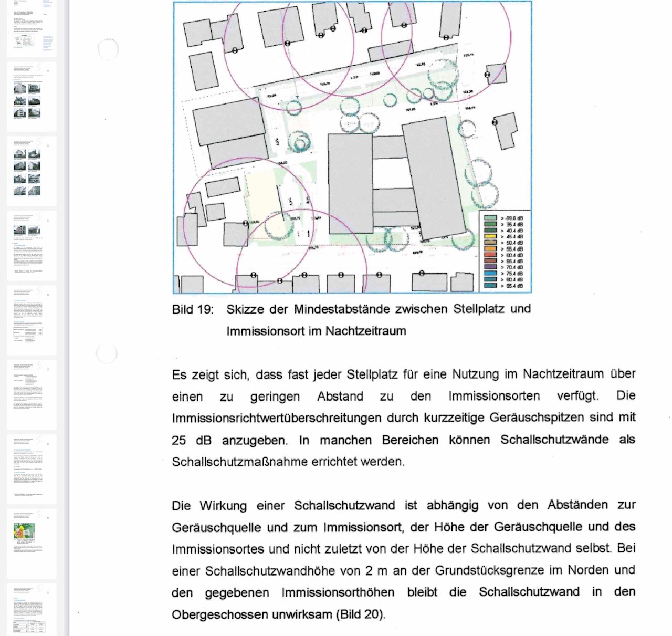
Task: Click the red 60.4 dB legend swatch
Action: 490,255
